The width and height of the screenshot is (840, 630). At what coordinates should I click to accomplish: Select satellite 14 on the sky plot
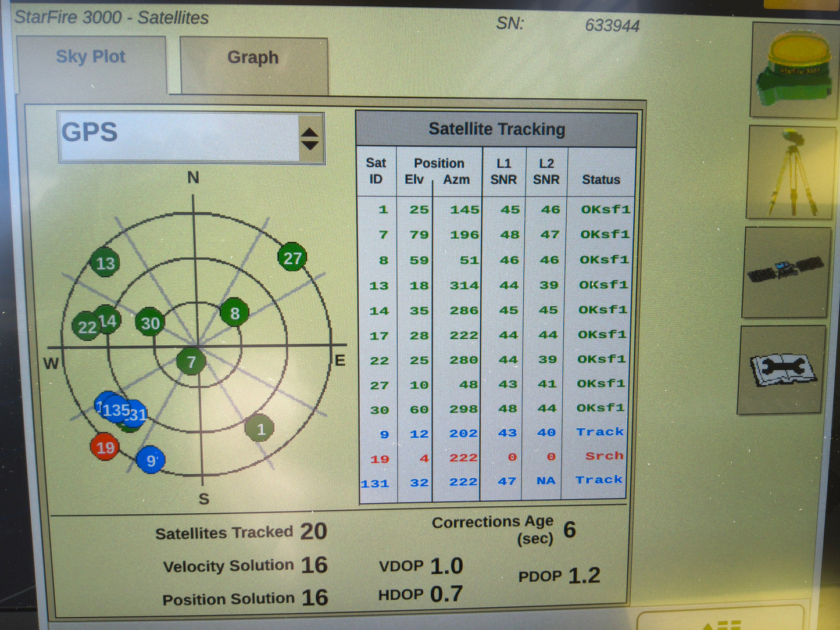pos(109,320)
